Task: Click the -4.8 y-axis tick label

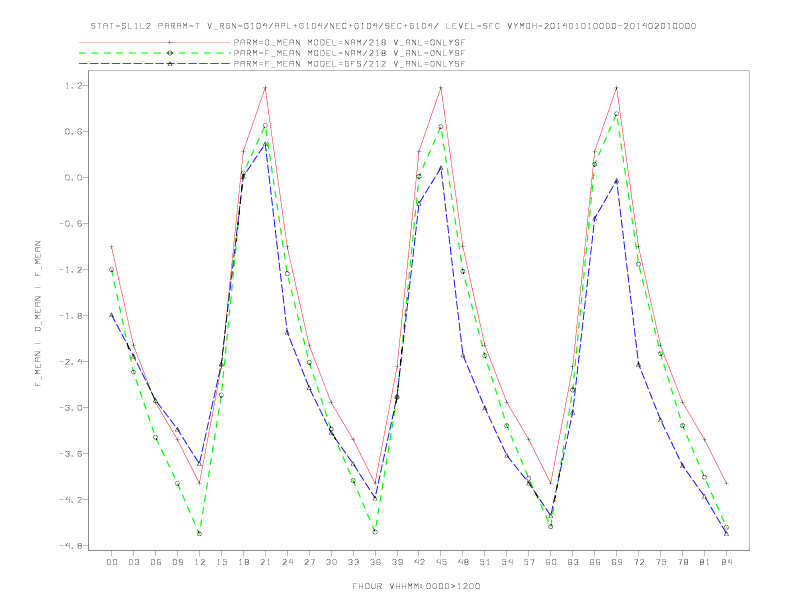Action: [71, 545]
